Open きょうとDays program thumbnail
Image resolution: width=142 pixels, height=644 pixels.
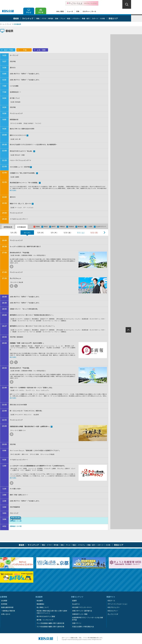point(93,285)
